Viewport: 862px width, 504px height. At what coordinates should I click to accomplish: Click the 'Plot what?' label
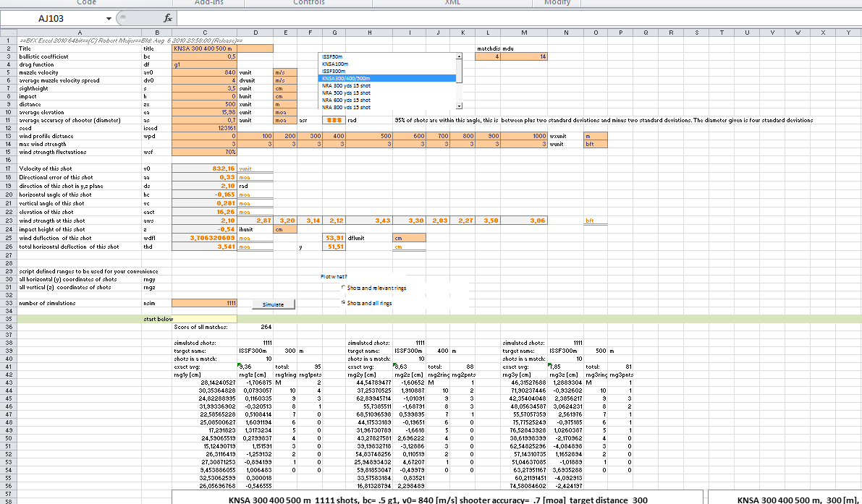(x=334, y=277)
